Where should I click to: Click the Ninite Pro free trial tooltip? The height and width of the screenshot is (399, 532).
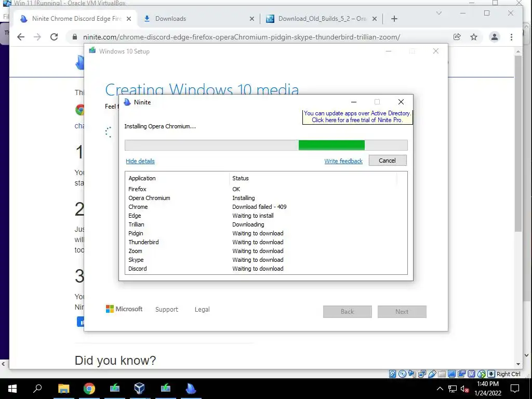coord(357,117)
